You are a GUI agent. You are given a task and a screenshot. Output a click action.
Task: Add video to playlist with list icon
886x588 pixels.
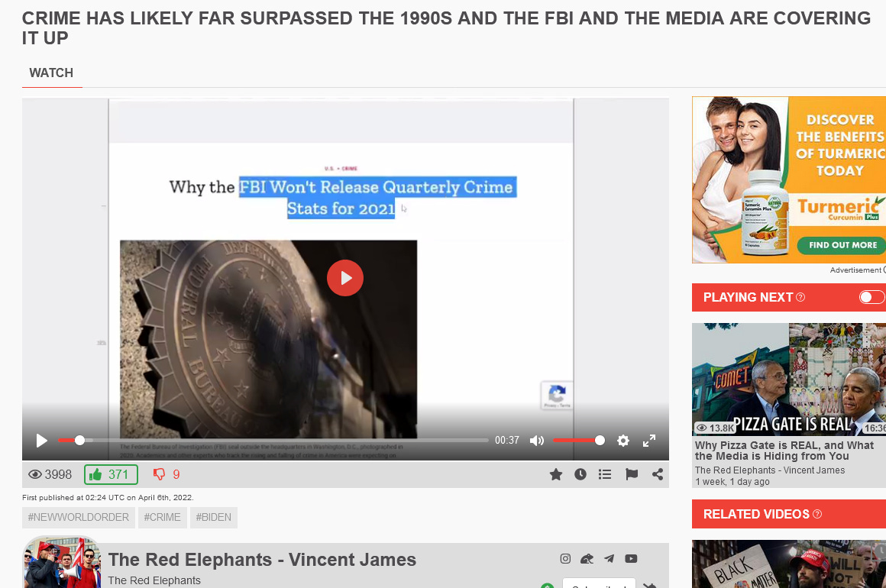(605, 474)
